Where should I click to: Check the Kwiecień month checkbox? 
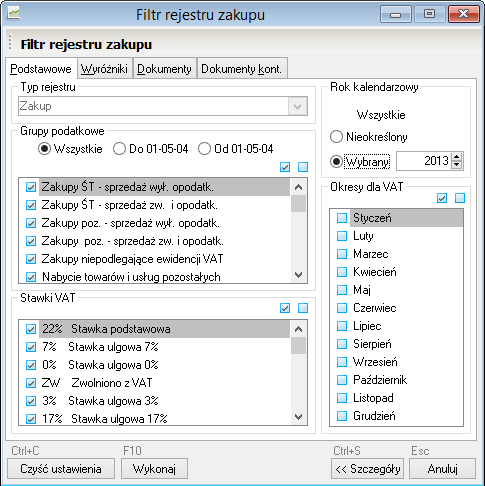[342, 272]
